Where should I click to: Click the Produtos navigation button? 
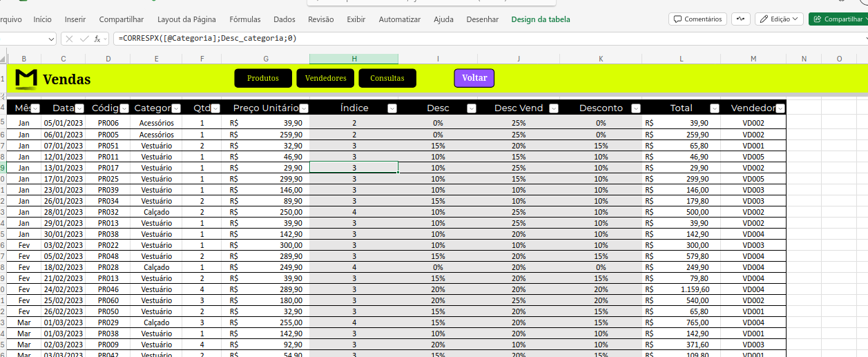pos(263,78)
